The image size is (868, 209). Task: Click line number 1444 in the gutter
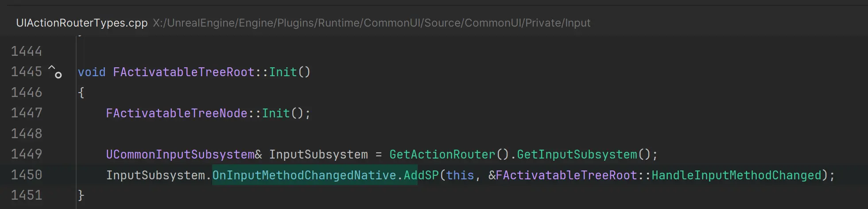27,51
